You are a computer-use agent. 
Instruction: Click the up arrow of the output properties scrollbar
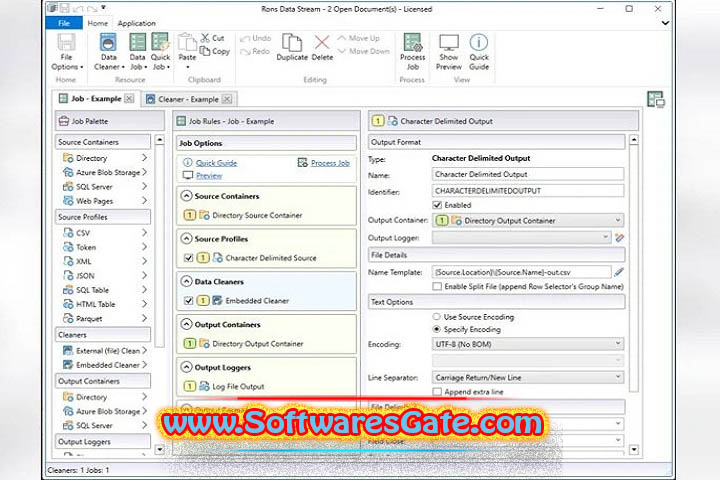click(x=634, y=140)
